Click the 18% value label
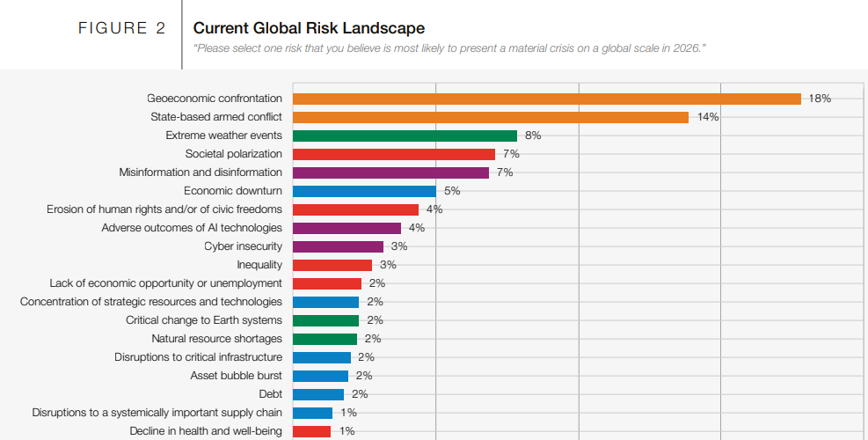The height and width of the screenshot is (440, 868). (x=820, y=99)
